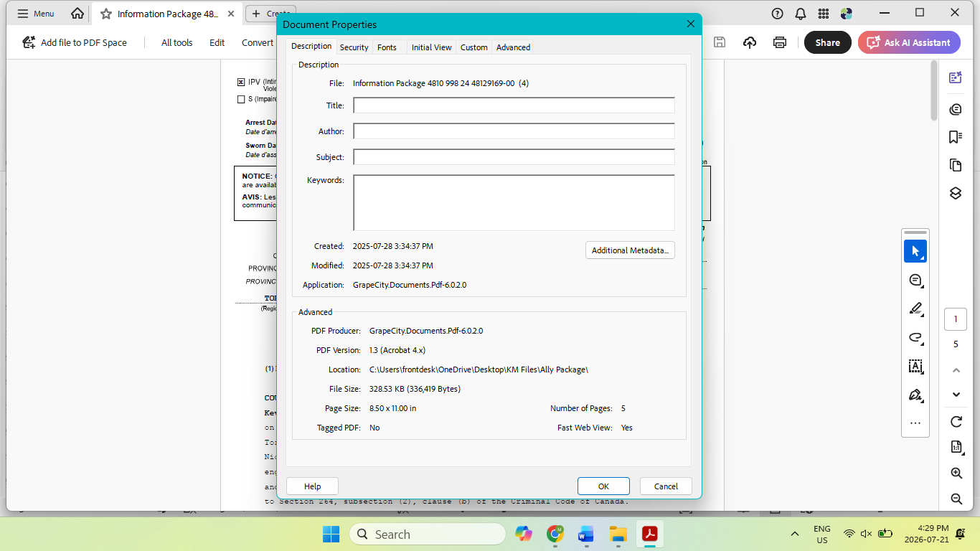The height and width of the screenshot is (551, 980).
Task: Open the AI Assistant panel icon in sidebar
Action: [956, 77]
